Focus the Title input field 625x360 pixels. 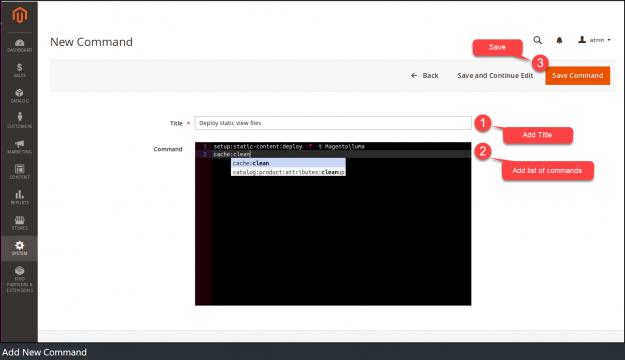click(333, 123)
